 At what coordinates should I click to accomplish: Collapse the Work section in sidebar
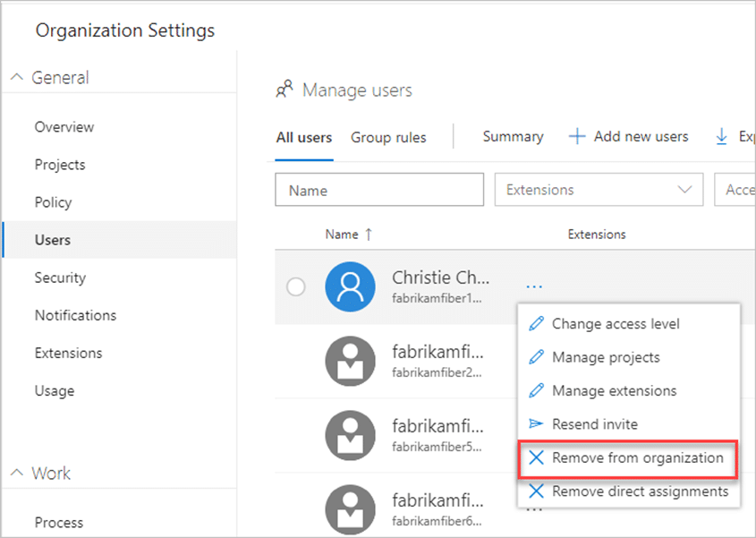tap(18, 474)
